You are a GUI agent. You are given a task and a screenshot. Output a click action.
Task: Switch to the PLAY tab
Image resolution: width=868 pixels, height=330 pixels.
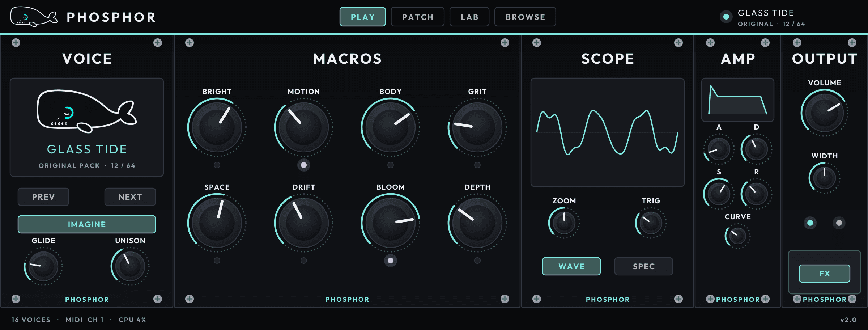pos(362,17)
